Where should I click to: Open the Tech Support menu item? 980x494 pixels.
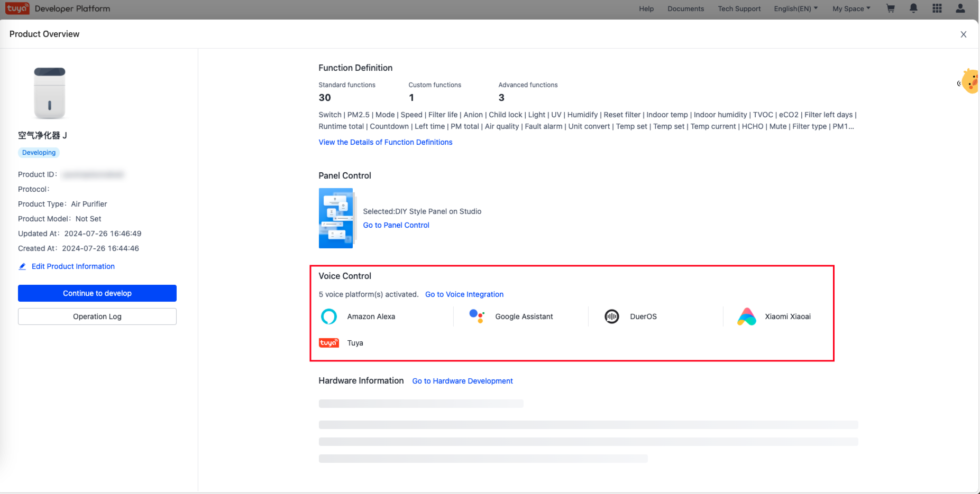click(739, 8)
